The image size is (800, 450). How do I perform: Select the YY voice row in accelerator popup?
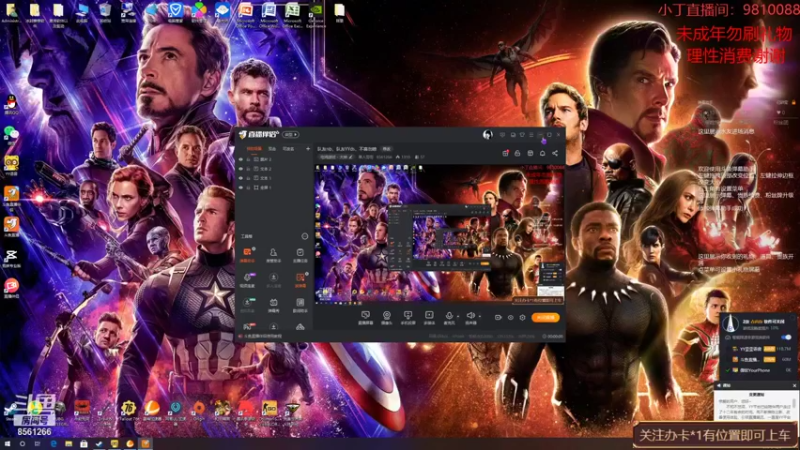pyautogui.click(x=759, y=349)
